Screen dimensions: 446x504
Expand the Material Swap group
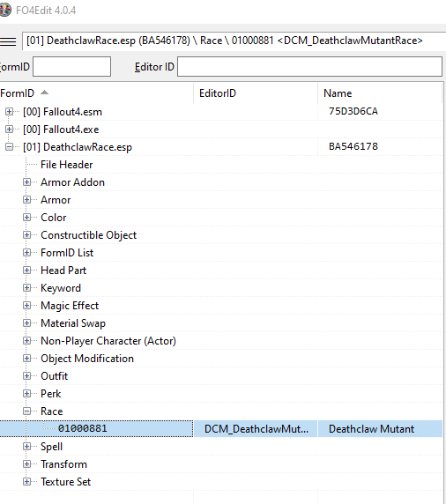coord(27,323)
